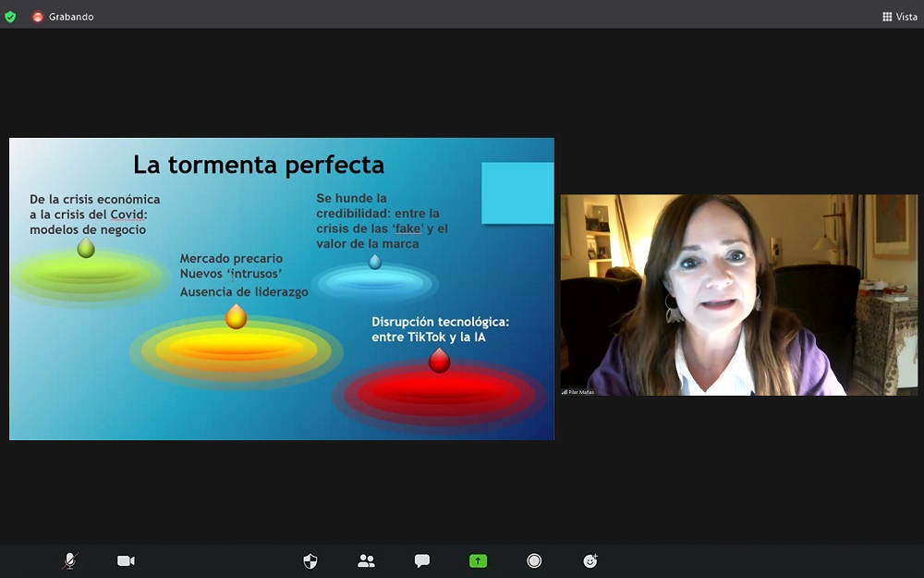
Task: Click the yellow droplet on the slide
Action: tap(237, 316)
